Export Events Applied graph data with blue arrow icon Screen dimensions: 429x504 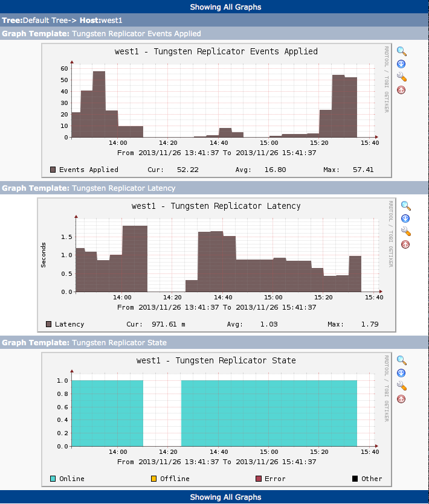(401, 64)
